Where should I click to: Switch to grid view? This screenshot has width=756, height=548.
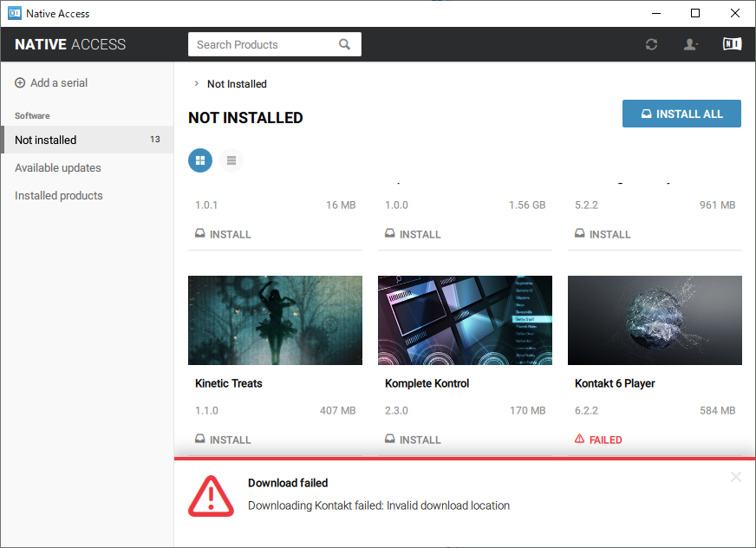tap(200, 160)
